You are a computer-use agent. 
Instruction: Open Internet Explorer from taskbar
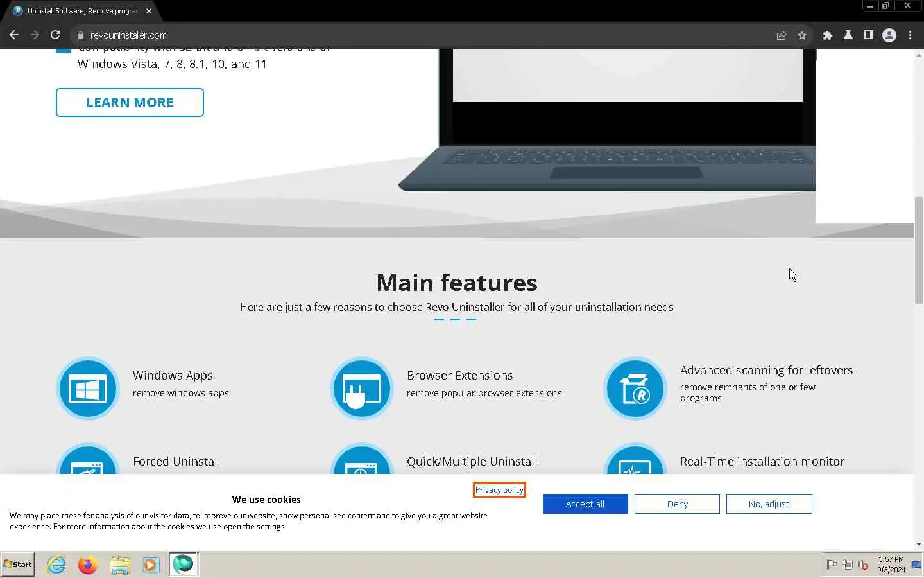click(x=56, y=565)
